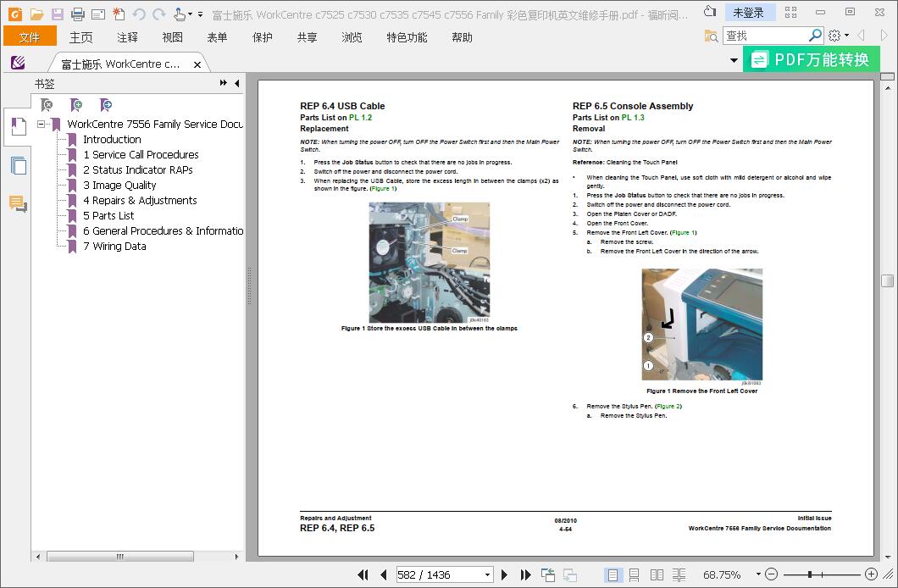This screenshot has height=588, width=898.
Task: Switch to the 浏览 ribbon tab
Action: (352, 37)
